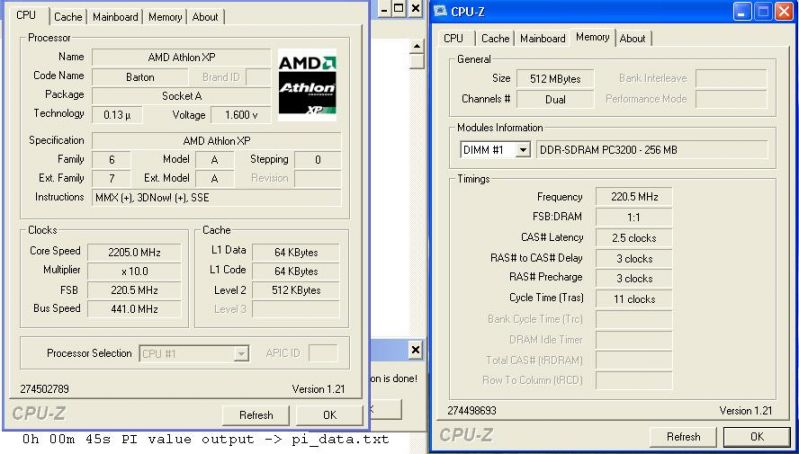
Task: Click the pi_data.txt output line
Action: pos(205,439)
